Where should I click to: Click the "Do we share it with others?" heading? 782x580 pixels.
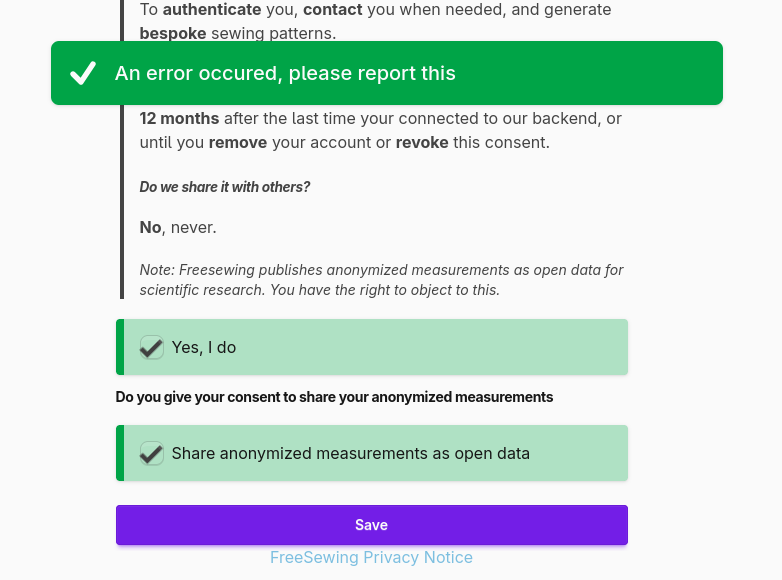click(x=225, y=187)
